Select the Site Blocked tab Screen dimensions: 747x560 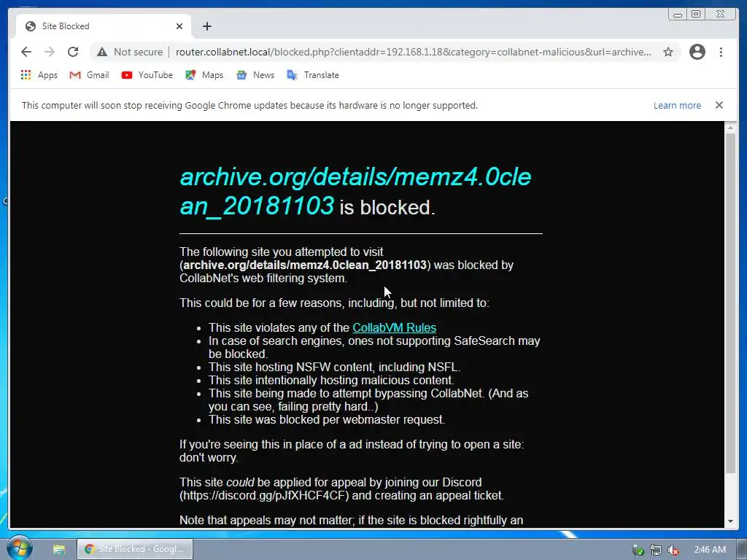(104, 26)
